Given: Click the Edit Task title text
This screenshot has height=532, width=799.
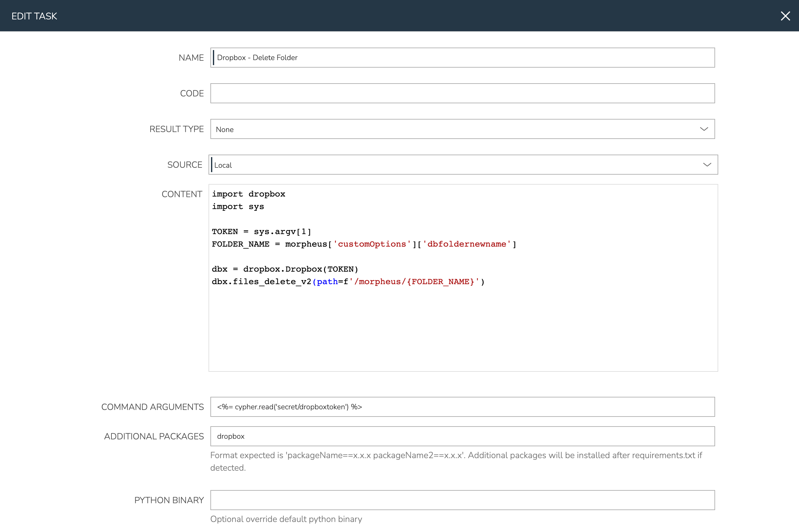Looking at the screenshot, I should tap(34, 16).
